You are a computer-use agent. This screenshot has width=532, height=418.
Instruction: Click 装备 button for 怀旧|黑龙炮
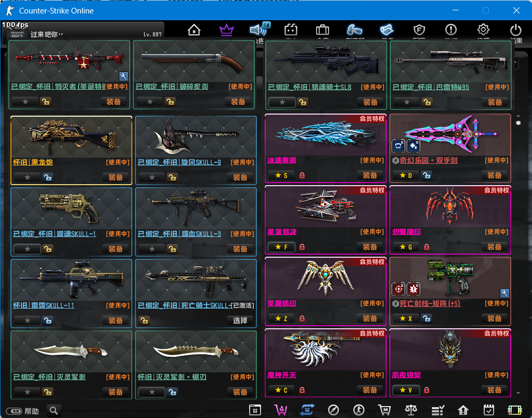[116, 177]
